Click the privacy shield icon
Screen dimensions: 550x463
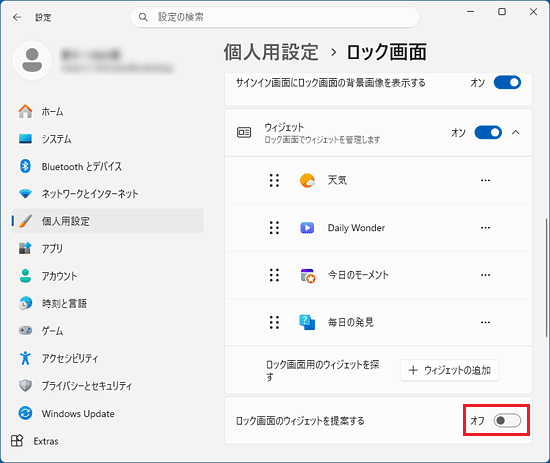click(25, 385)
